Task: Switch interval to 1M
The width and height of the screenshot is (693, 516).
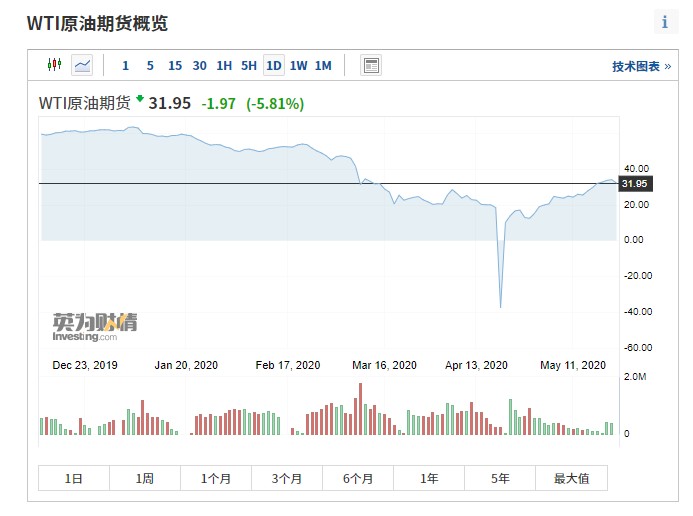Action: (x=323, y=66)
